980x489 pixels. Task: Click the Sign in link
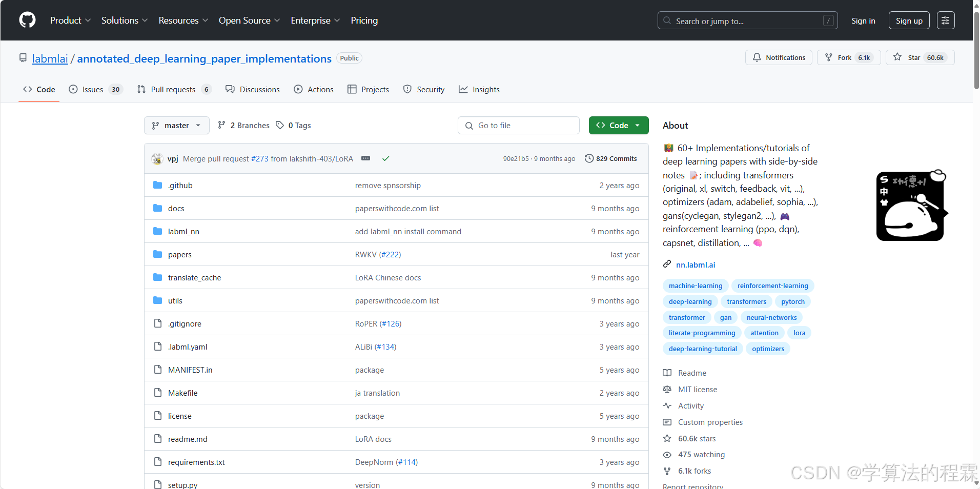(863, 21)
